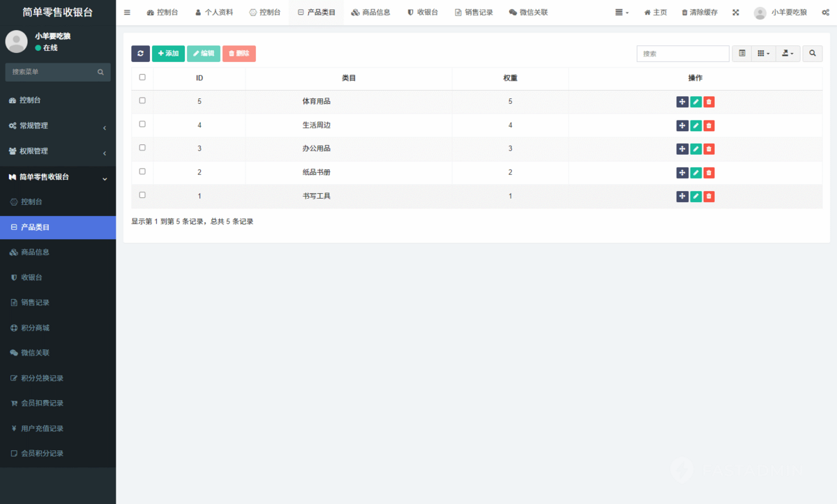Open the search magnifier icon in toolbar
The height and width of the screenshot is (504, 837).
(x=812, y=53)
